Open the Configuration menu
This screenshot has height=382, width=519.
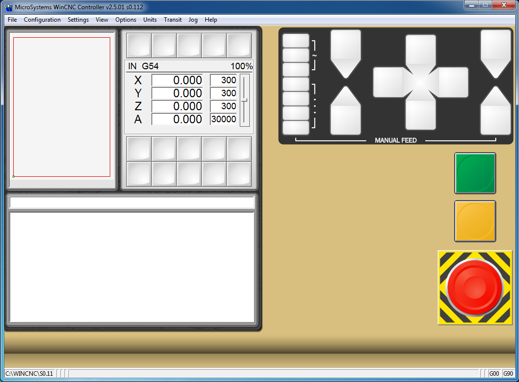click(42, 20)
